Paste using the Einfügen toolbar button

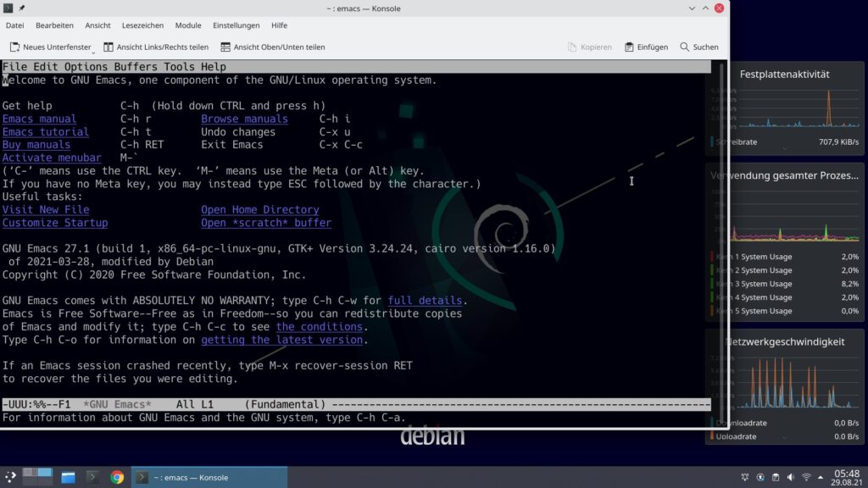coord(646,47)
